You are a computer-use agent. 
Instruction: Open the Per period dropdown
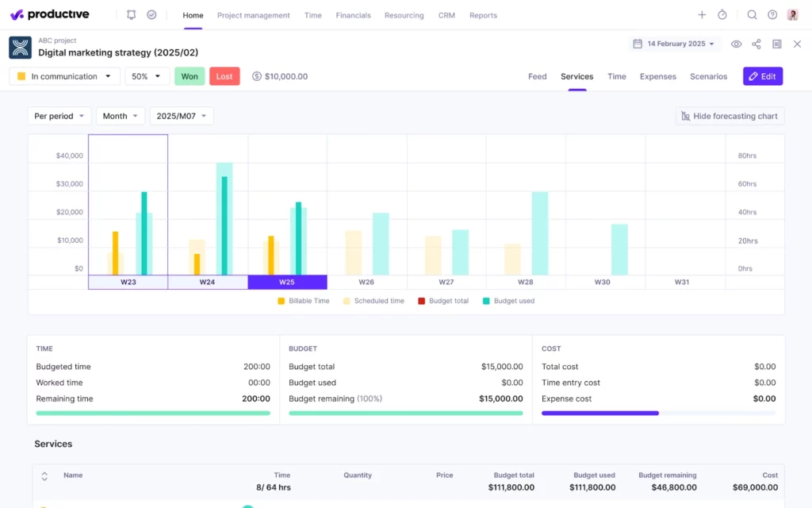(59, 116)
